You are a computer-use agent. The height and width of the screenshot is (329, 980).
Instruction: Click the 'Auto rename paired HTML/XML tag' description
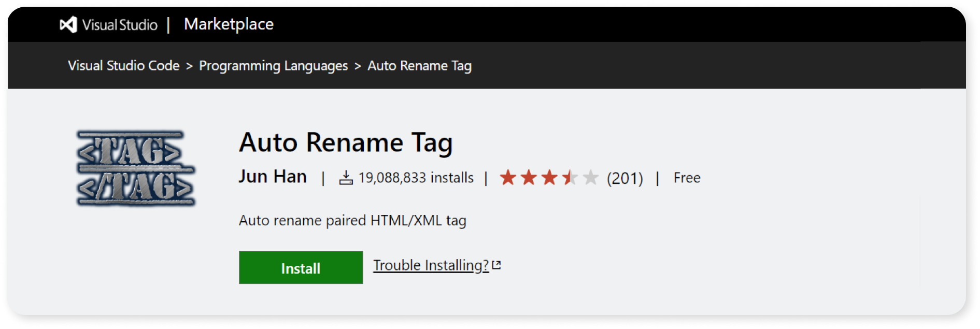pyautogui.click(x=352, y=221)
